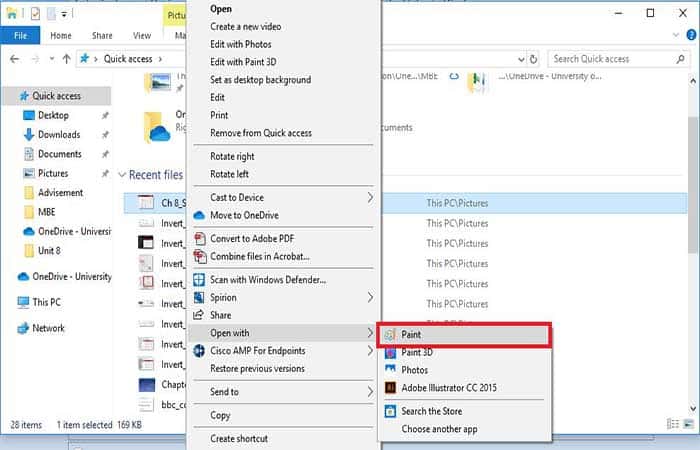Image resolution: width=700 pixels, height=450 pixels.
Task: Click the File button in ribbon
Action: (19, 36)
